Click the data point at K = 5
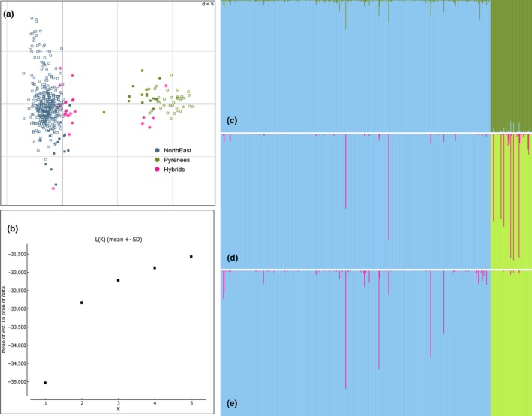Viewport: 532px width, 416px height. click(x=191, y=256)
